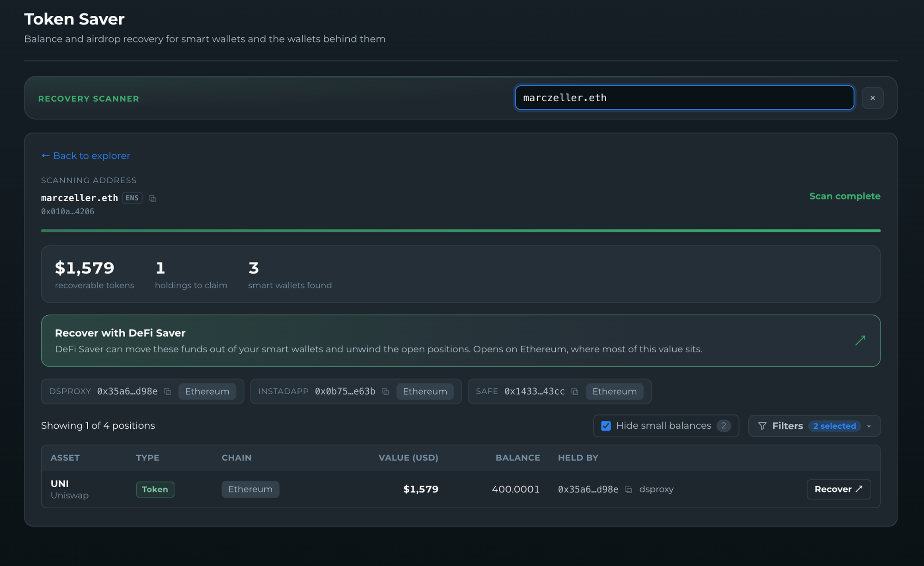Click the 0x010a…4206 resolved address
924x566 pixels.
[67, 212]
